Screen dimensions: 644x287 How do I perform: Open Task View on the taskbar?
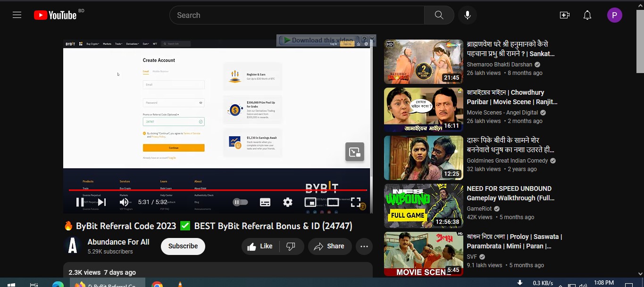point(33,285)
